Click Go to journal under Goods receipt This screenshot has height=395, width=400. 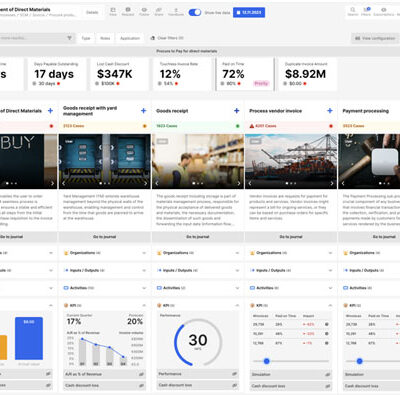pos(198,237)
